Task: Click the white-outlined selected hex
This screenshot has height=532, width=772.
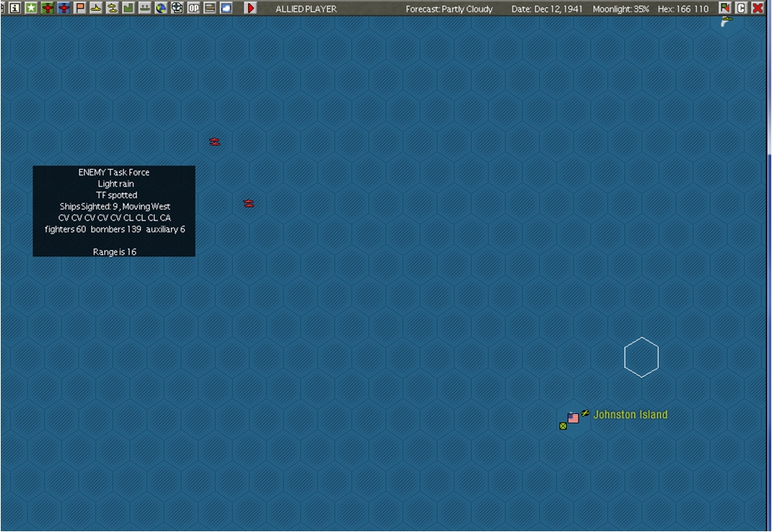Action: click(641, 357)
